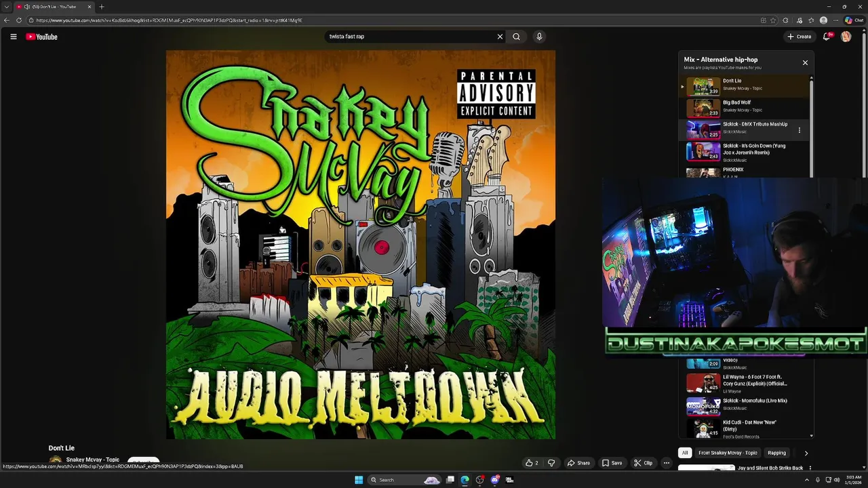
Task: Open Favorites hub in toolbar
Action: coord(811,20)
